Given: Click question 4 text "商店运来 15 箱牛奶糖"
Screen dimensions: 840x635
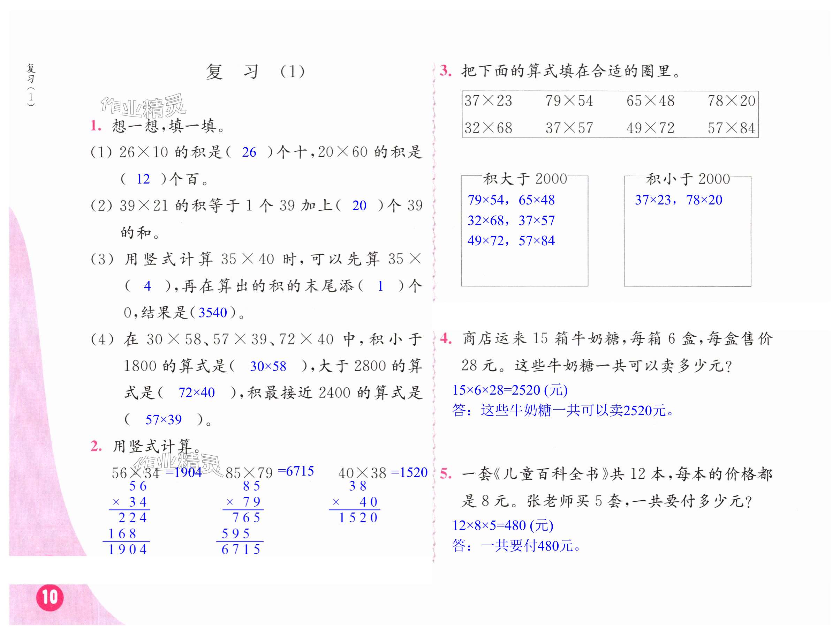Looking at the screenshot, I should point(542,338).
